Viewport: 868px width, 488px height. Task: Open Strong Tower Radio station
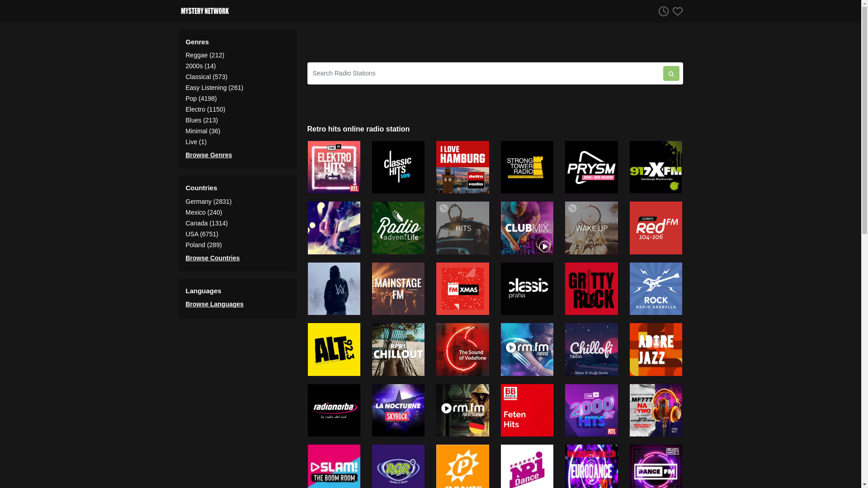pyautogui.click(x=527, y=167)
